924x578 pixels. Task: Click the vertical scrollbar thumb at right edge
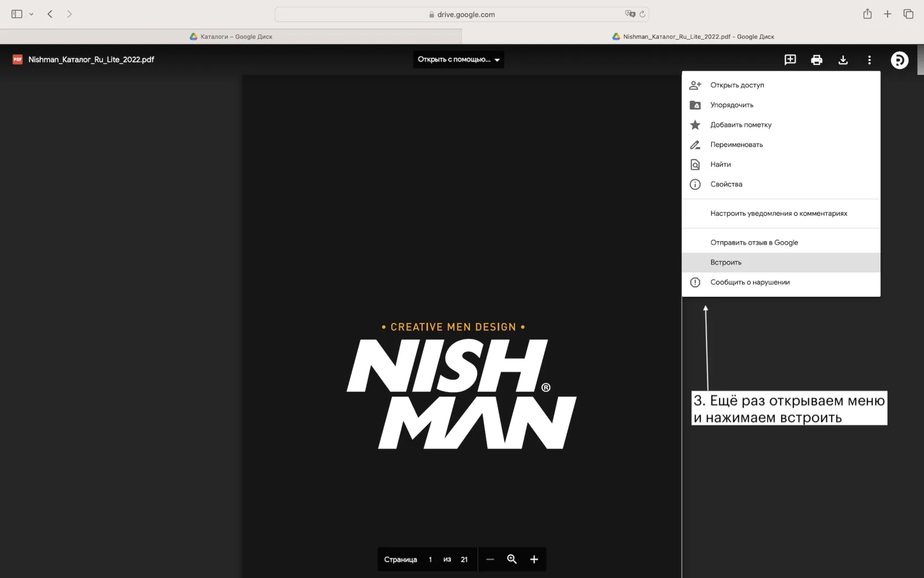coord(921,59)
